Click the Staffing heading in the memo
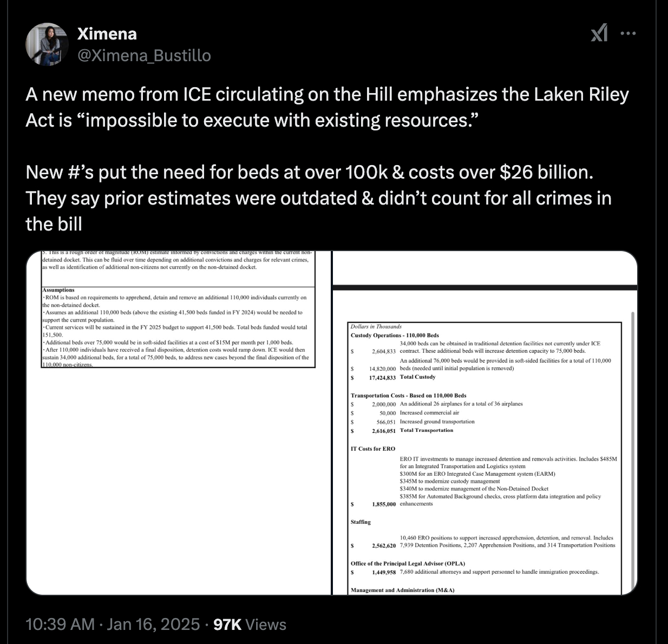Image resolution: width=668 pixels, height=644 pixels. [x=361, y=522]
